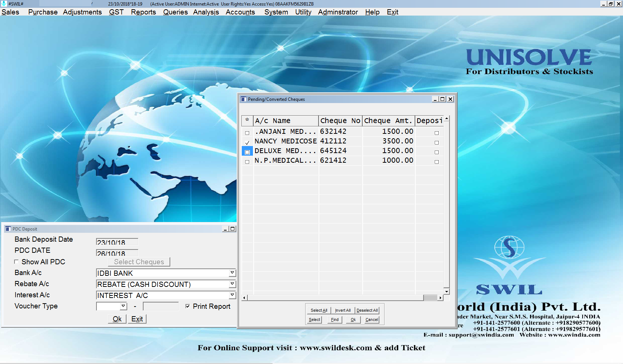Untick the NANCY MEDICOSE row selection
This screenshot has width=623, height=364.
pyautogui.click(x=247, y=143)
